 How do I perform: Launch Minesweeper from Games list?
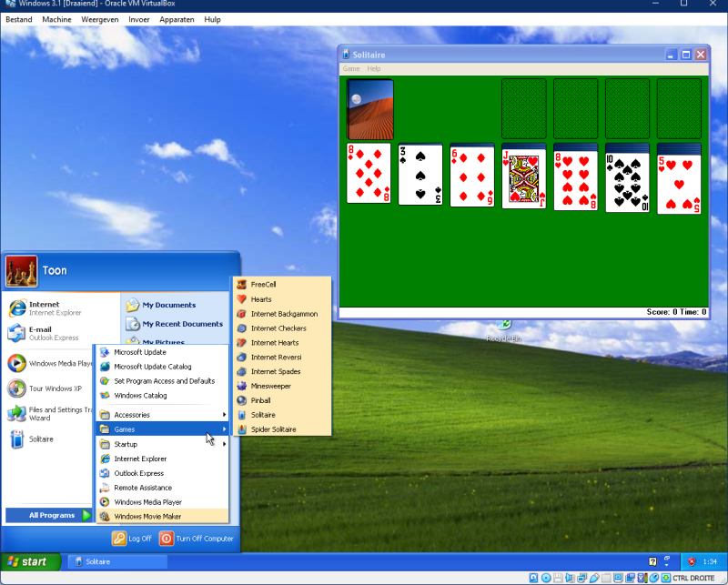tap(282, 386)
